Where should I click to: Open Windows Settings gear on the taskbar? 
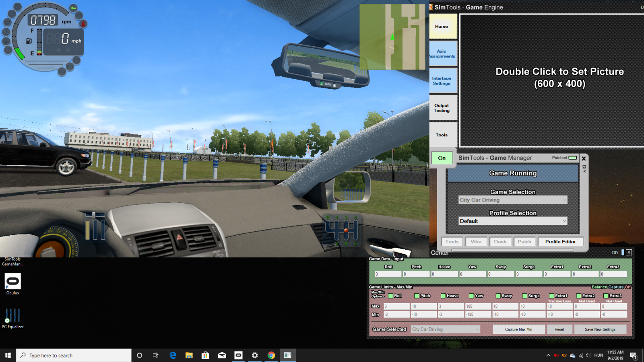[255, 355]
